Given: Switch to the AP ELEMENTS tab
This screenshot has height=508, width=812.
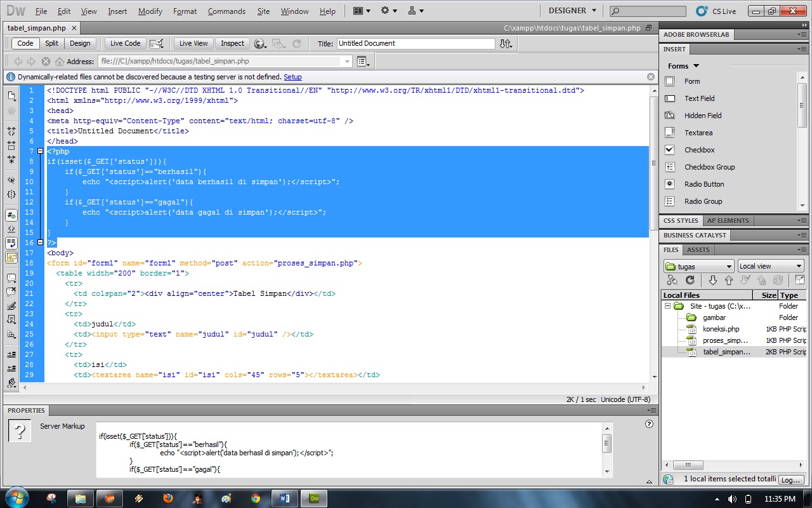Looking at the screenshot, I should 728,220.
